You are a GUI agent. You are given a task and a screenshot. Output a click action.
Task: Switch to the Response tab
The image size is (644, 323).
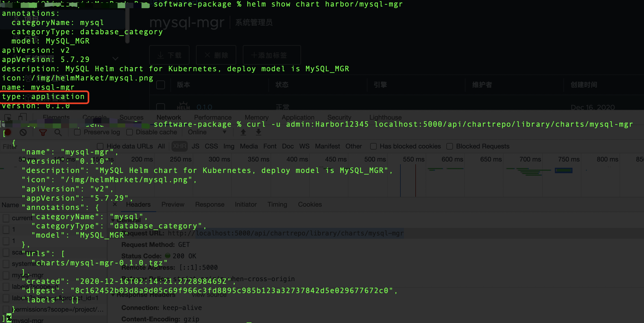(x=210, y=204)
